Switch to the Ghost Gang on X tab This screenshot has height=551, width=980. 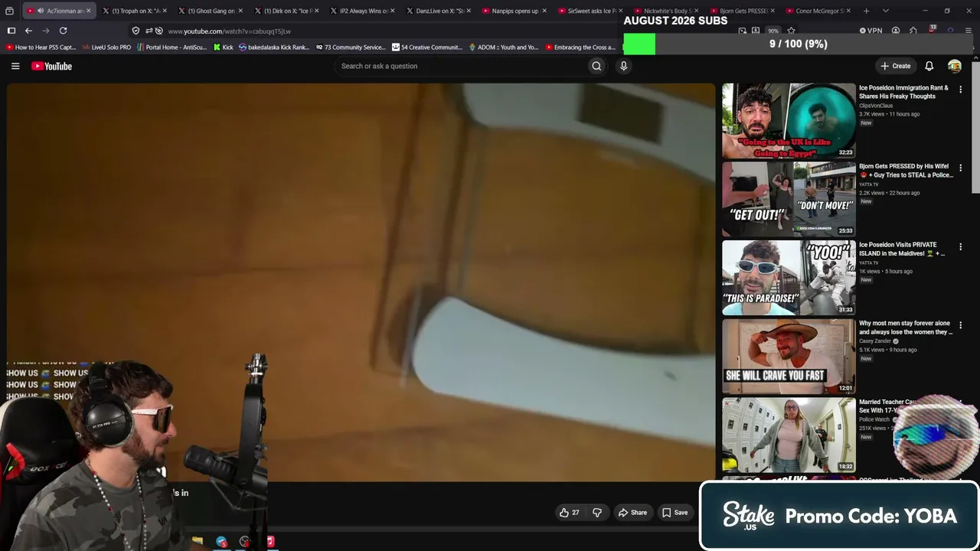tap(211, 11)
